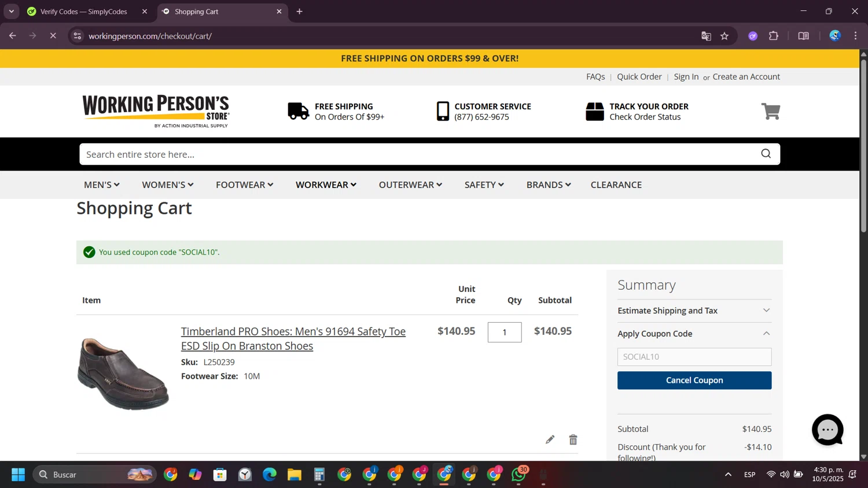Image resolution: width=868 pixels, height=488 pixels.
Task: Click the track order box icon
Action: (594, 111)
